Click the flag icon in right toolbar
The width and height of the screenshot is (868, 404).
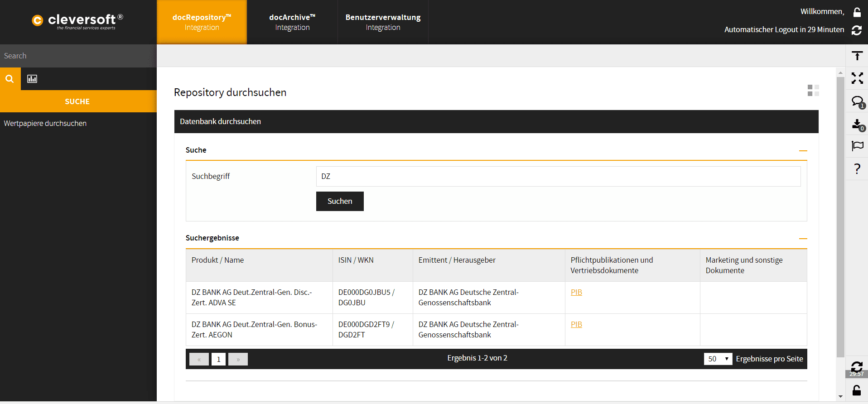[x=857, y=146]
